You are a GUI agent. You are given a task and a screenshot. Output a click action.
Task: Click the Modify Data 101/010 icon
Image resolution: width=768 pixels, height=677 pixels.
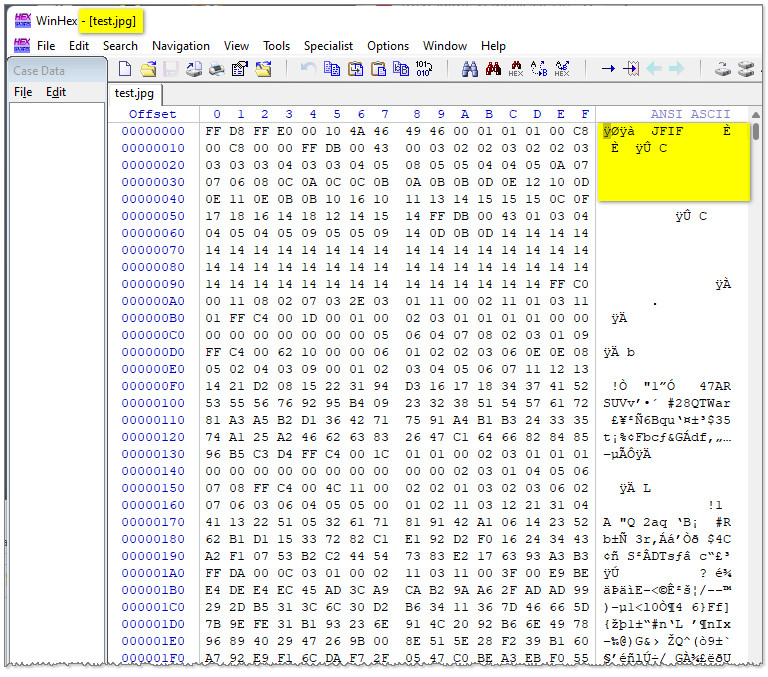click(x=424, y=69)
